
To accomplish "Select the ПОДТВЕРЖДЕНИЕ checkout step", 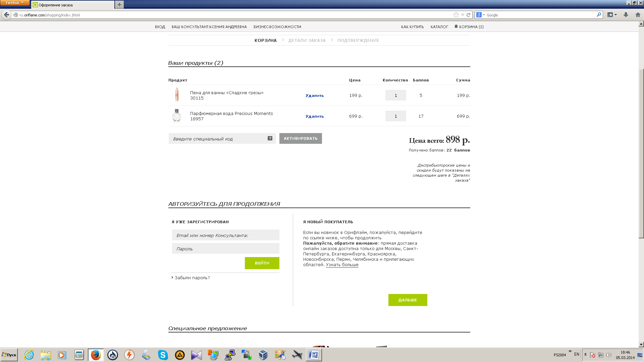I will click(x=358, y=40).
